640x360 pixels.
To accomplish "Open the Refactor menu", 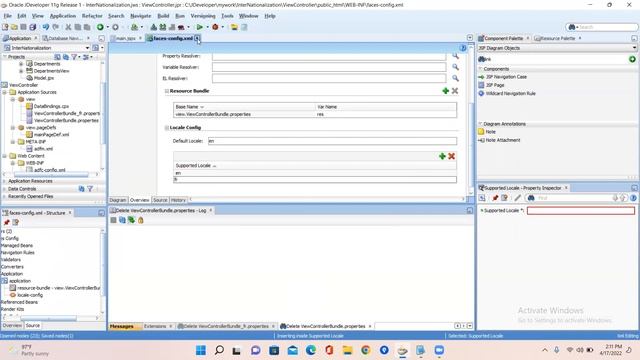I will (92, 16).
